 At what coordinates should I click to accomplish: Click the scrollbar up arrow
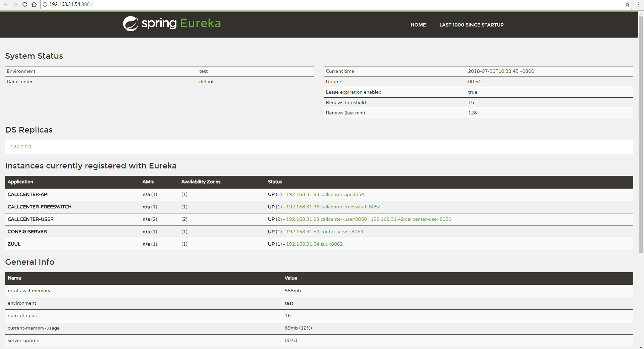641,14
